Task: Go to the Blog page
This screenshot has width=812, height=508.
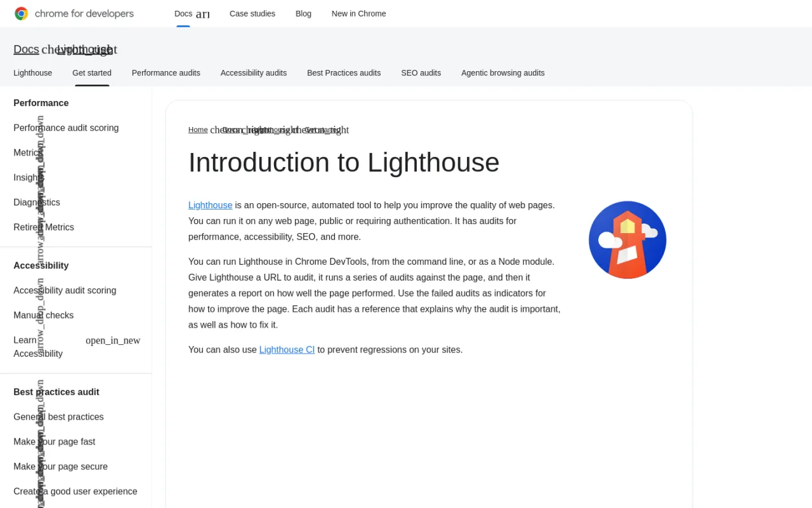Action: click(x=303, y=13)
